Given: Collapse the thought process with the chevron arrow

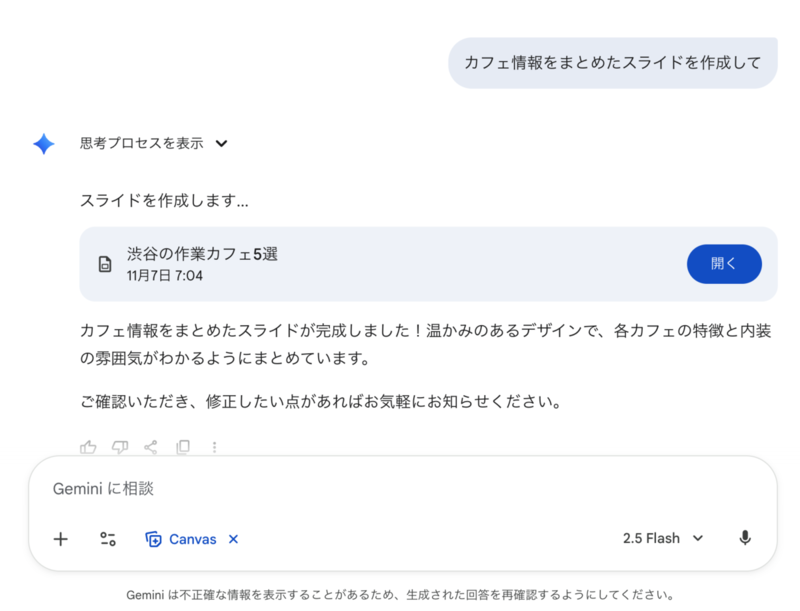Looking at the screenshot, I should pos(220,143).
